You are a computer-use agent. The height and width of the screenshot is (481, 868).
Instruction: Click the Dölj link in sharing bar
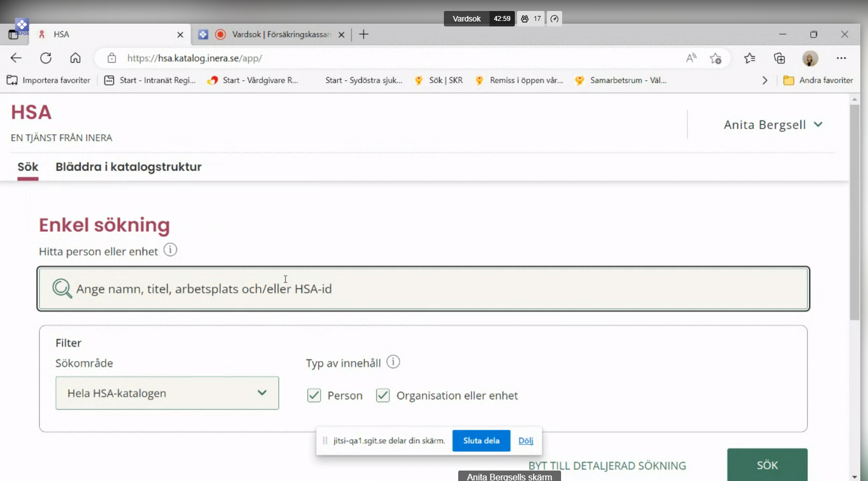pos(525,440)
